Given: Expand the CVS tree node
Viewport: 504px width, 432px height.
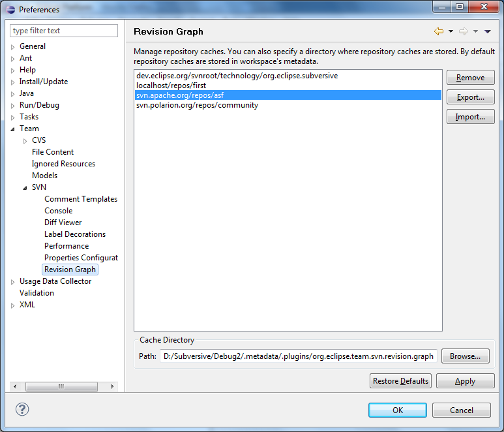Looking at the screenshot, I should (25, 141).
